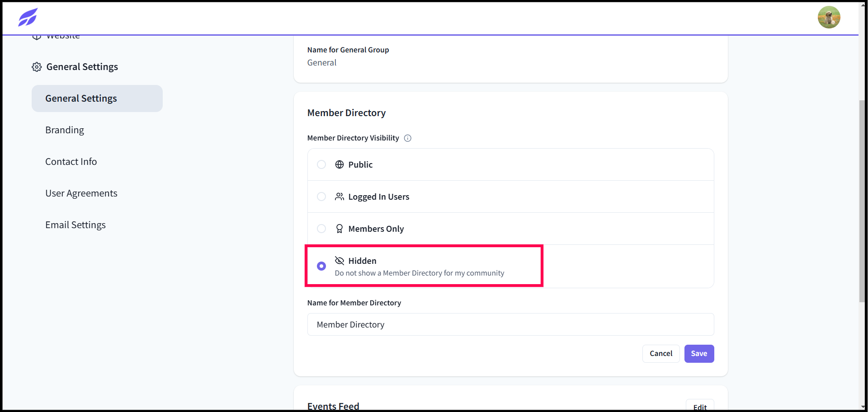Select the Members Only radio button

coord(321,229)
